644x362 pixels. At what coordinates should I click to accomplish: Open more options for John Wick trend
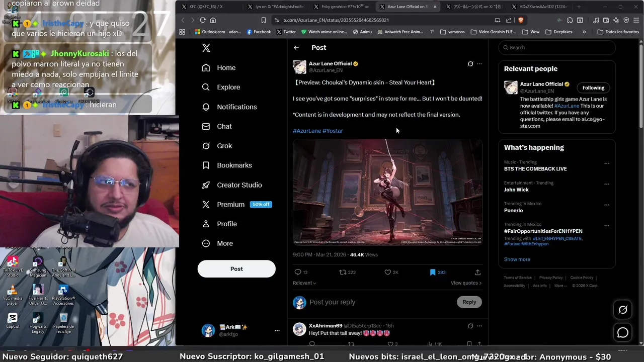pos(607,184)
